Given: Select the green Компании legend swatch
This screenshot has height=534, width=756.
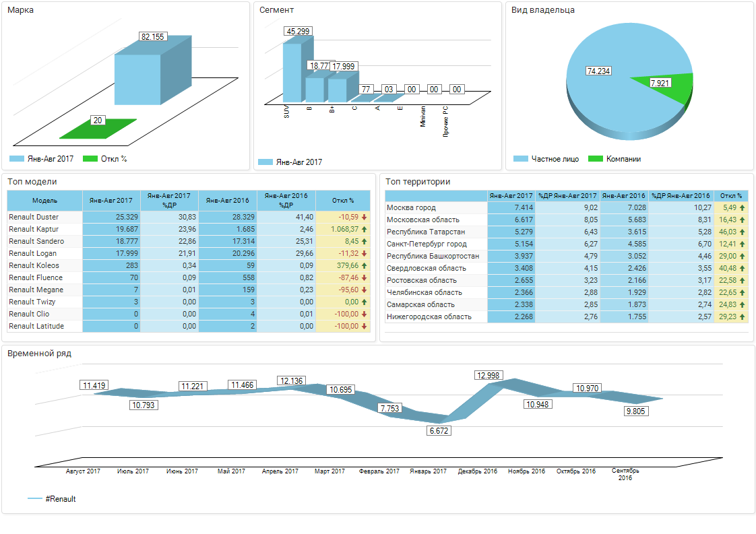Looking at the screenshot, I should (596, 158).
